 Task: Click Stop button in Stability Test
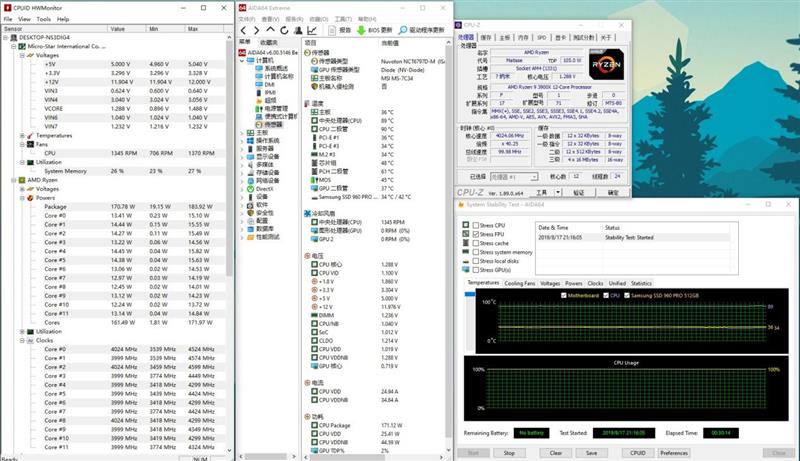click(509, 453)
